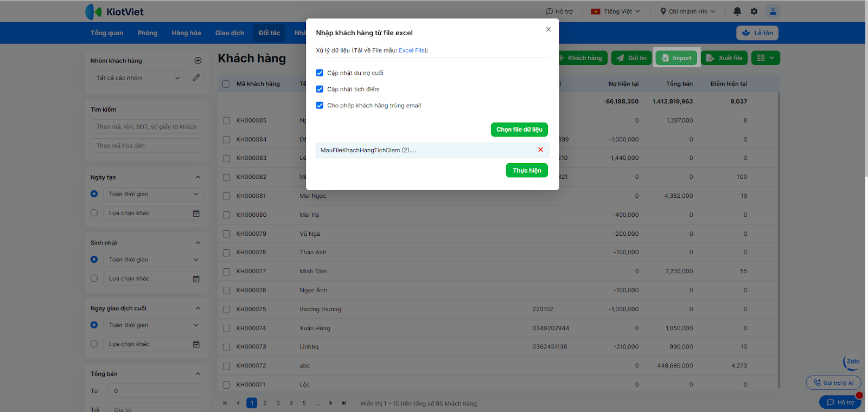Image resolution: width=868 pixels, height=412 pixels.
Task: Collapse the Ngày giao dịch cuối filter section
Action: click(x=198, y=308)
